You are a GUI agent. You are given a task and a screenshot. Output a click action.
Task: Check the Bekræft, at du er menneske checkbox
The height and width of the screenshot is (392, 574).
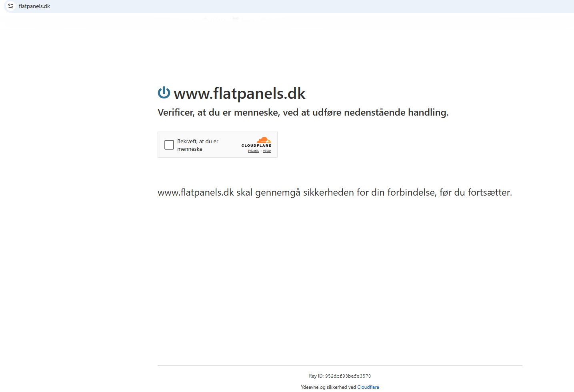tap(169, 145)
